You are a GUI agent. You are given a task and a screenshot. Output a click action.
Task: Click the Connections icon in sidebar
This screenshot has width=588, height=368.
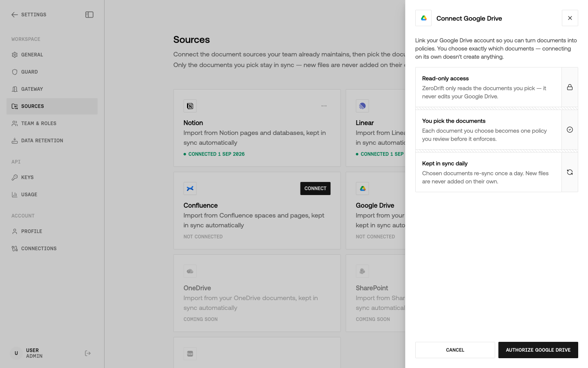15,249
